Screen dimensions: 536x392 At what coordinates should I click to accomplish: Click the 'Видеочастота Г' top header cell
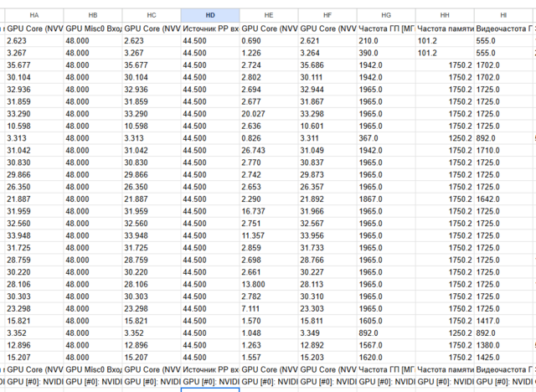point(502,28)
